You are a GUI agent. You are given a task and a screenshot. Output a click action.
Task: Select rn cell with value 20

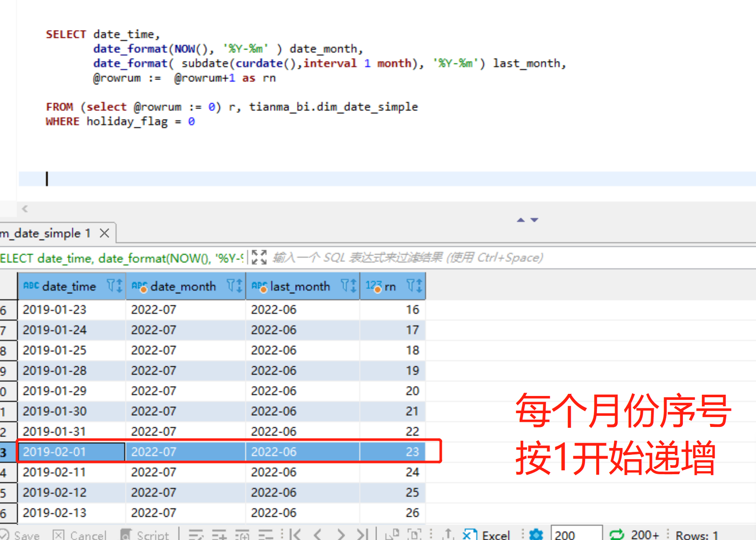coord(392,391)
